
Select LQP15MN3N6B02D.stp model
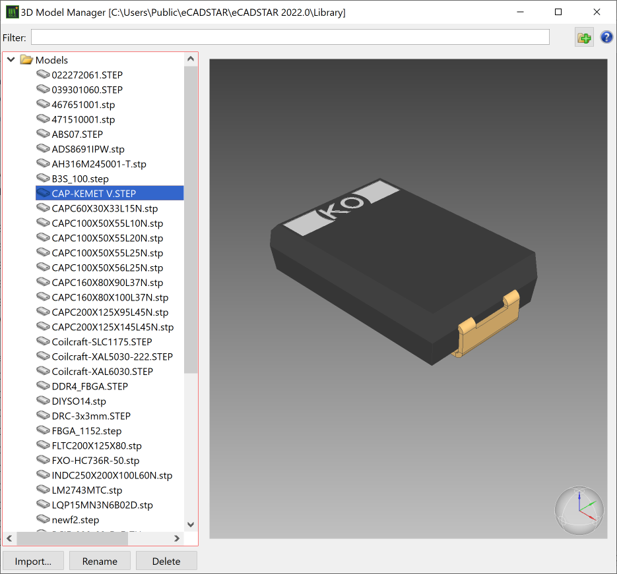(102, 505)
